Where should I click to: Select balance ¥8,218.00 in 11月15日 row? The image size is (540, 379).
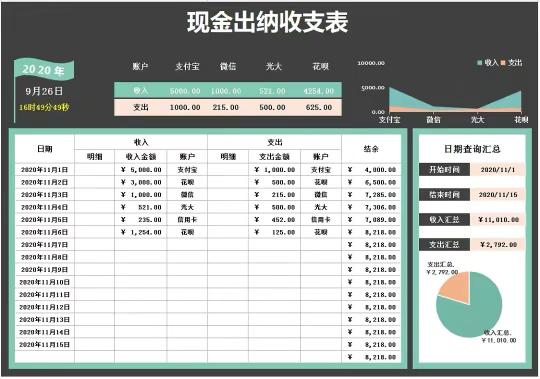(372, 345)
